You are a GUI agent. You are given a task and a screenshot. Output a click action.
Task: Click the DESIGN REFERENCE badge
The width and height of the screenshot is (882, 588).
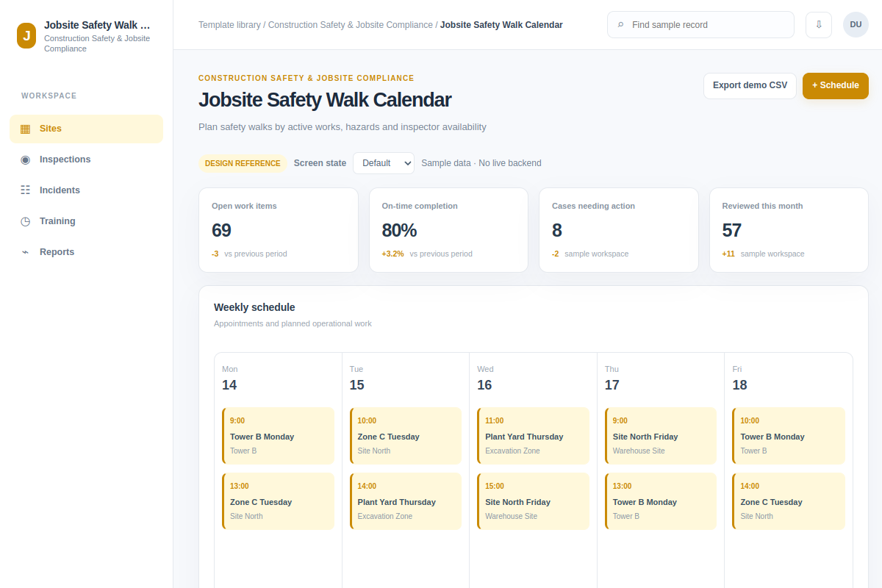243,163
